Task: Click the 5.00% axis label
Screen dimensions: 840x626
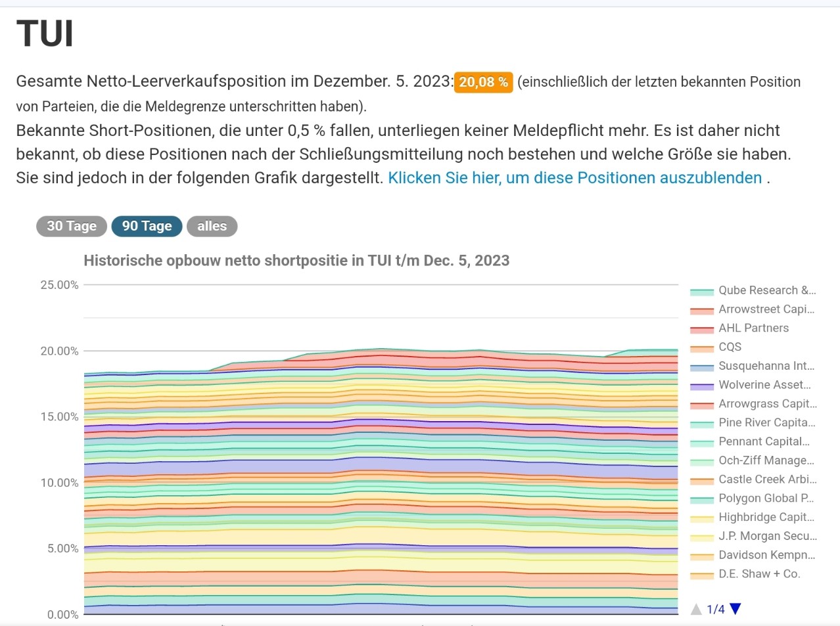Action: 62,548
